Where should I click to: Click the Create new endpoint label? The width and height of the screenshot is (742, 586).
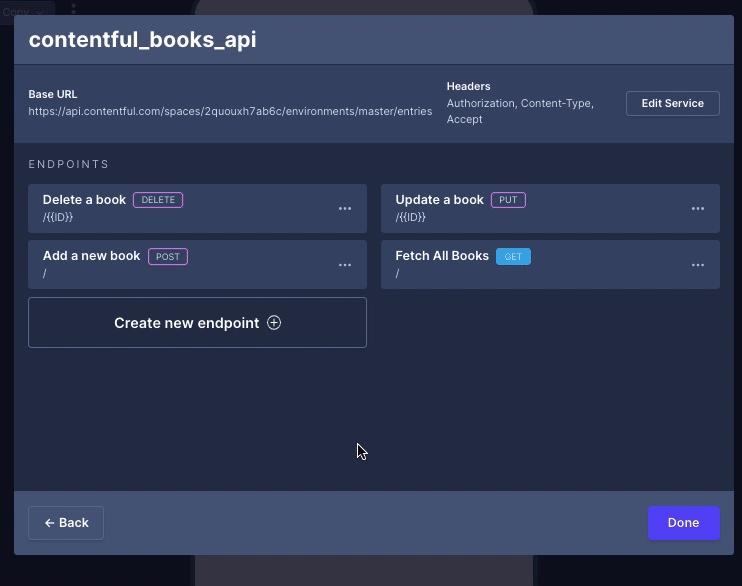tap(186, 323)
